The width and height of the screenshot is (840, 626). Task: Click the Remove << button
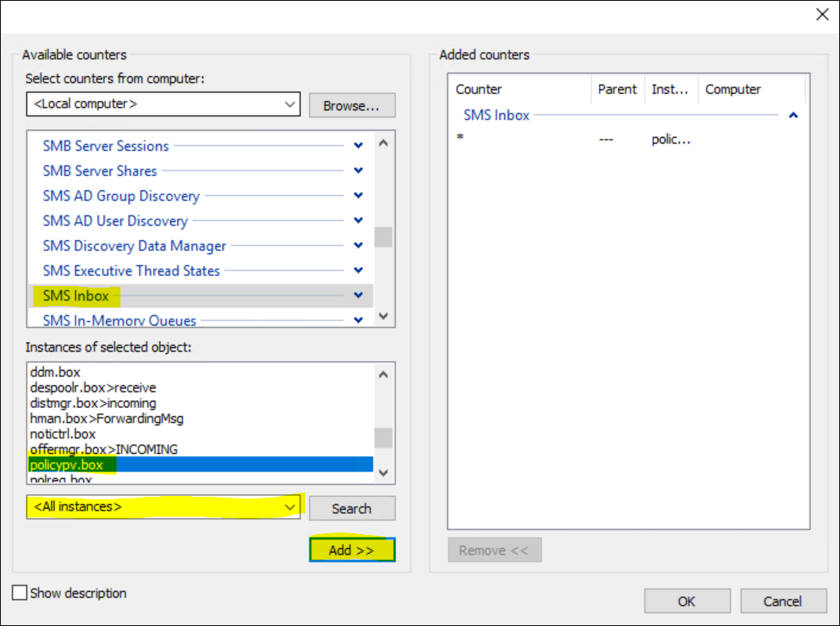494,550
